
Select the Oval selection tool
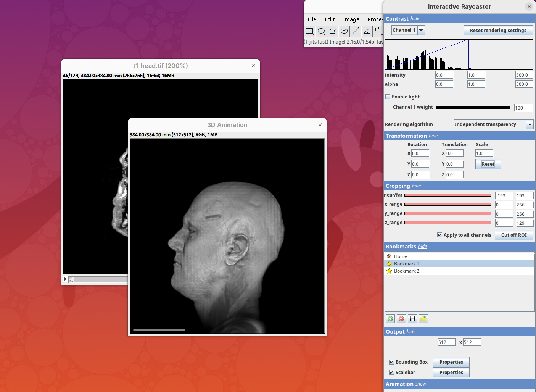(321, 31)
